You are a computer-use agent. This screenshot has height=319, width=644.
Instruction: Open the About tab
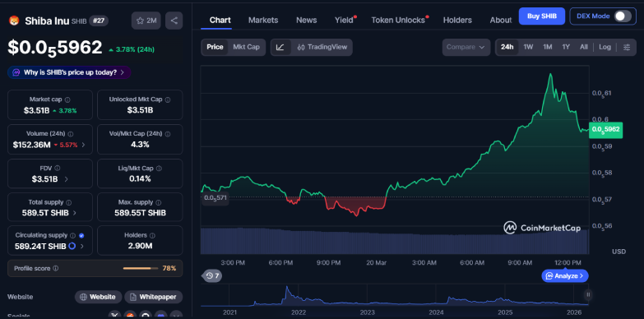click(x=501, y=20)
